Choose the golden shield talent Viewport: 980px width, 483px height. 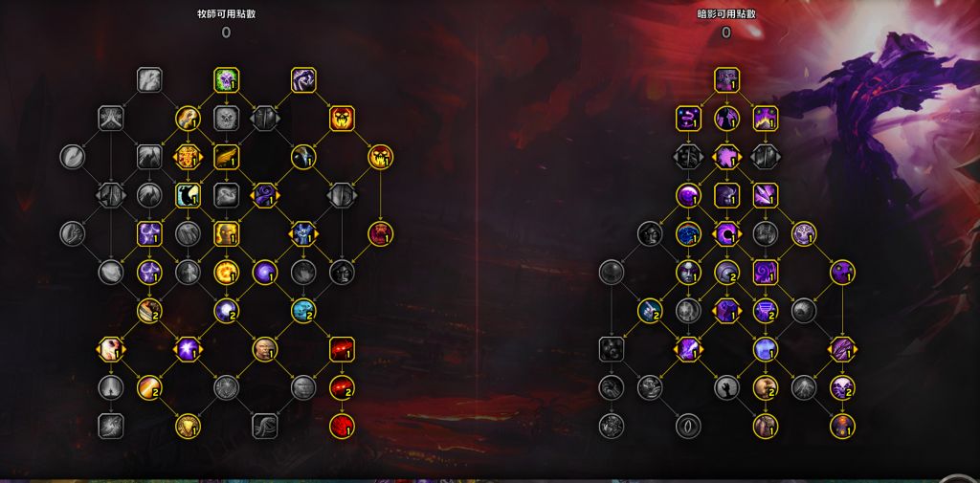188,427
